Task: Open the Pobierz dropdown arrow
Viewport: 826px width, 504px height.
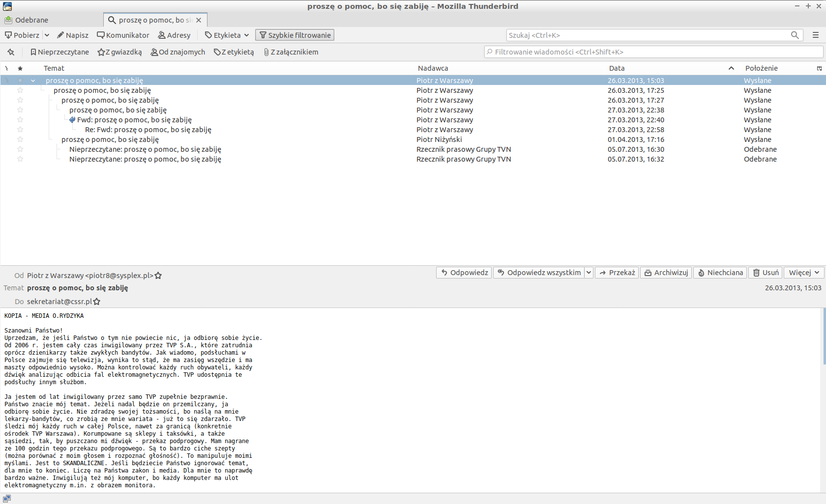Action: 47,35
